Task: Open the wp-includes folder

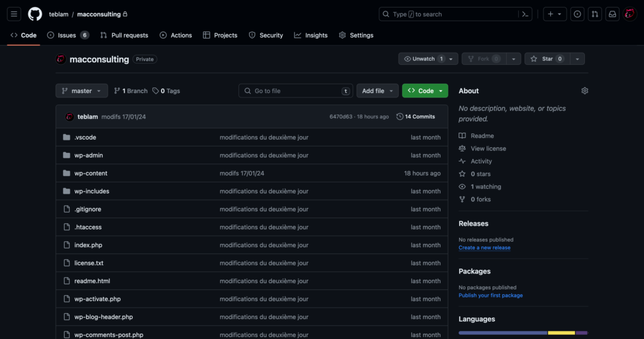Action: click(92, 191)
